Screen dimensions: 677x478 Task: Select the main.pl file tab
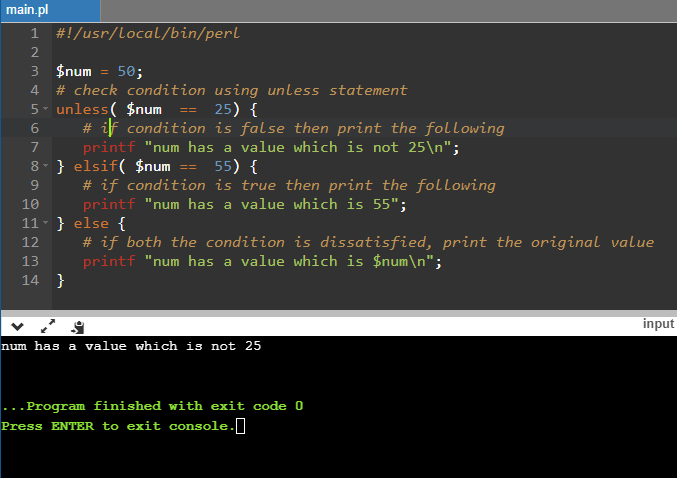[x=51, y=10]
